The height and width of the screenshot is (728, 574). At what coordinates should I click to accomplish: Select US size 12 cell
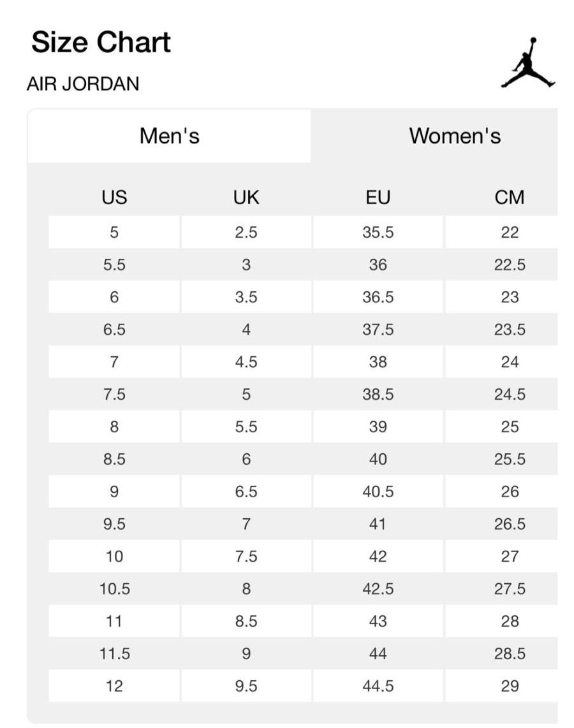click(114, 686)
